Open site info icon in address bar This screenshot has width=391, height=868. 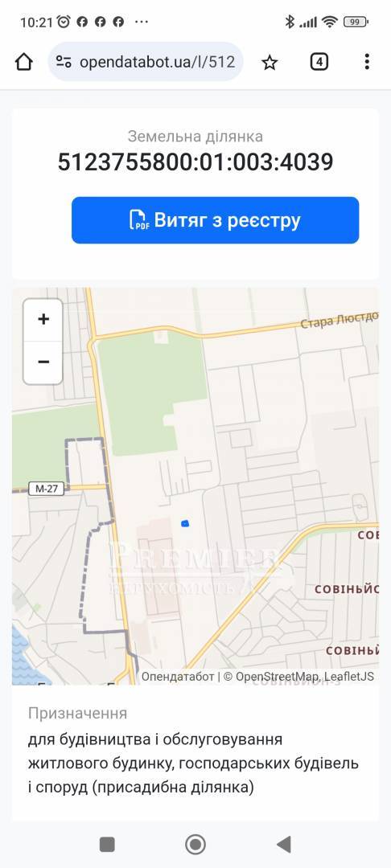(63, 62)
